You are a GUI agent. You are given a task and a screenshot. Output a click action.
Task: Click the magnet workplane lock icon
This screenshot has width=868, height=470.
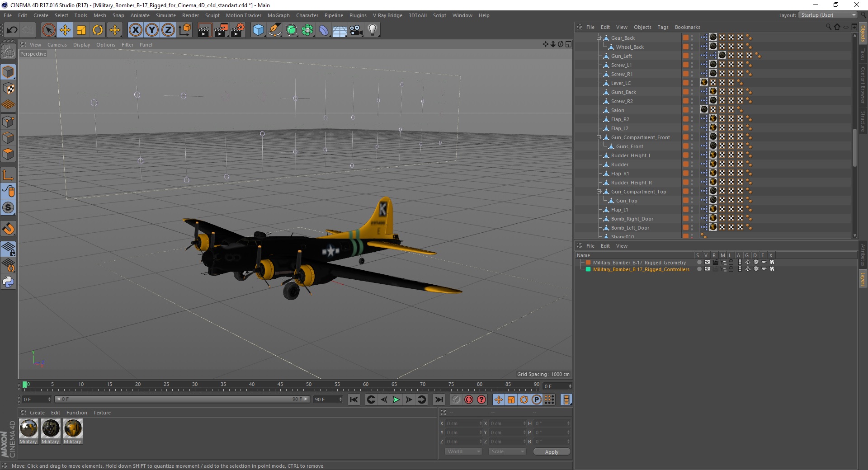click(8, 229)
